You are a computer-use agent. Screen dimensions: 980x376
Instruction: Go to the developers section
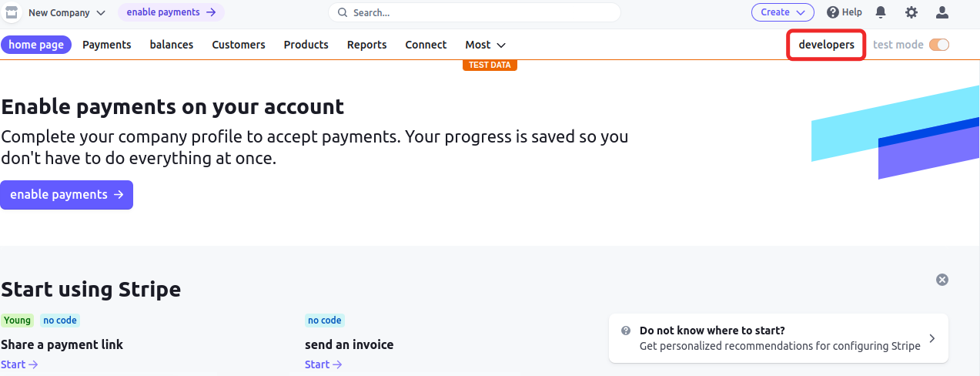point(826,45)
